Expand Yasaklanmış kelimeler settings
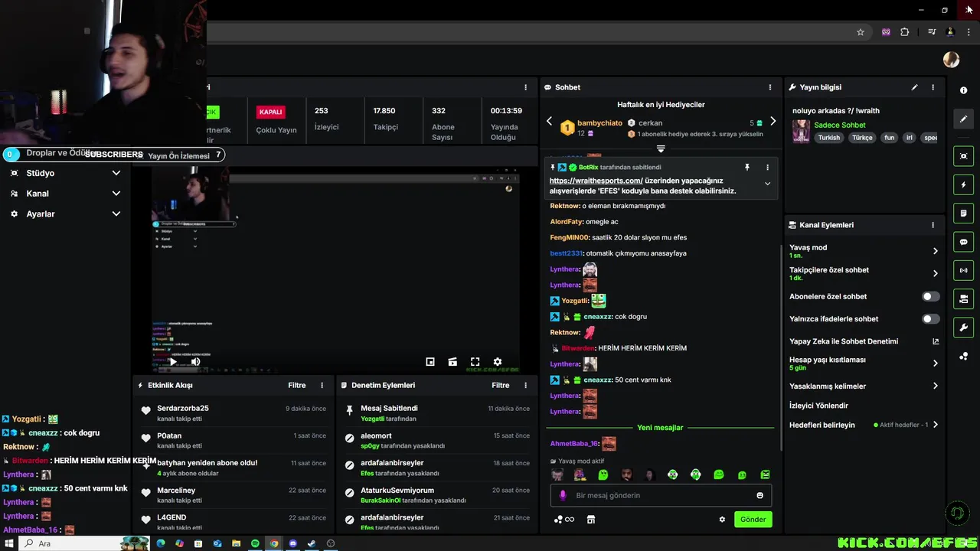 click(x=935, y=386)
